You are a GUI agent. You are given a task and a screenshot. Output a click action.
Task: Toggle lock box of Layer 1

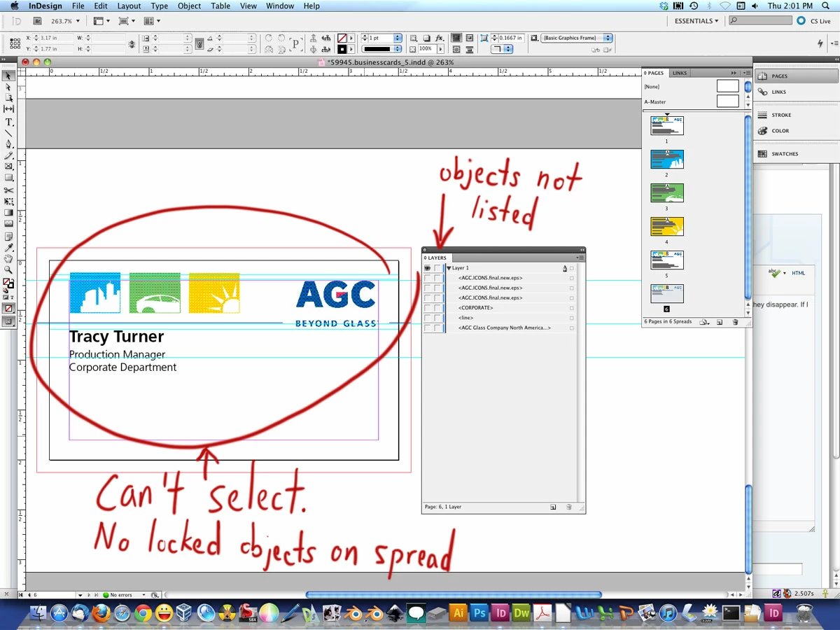(437, 268)
